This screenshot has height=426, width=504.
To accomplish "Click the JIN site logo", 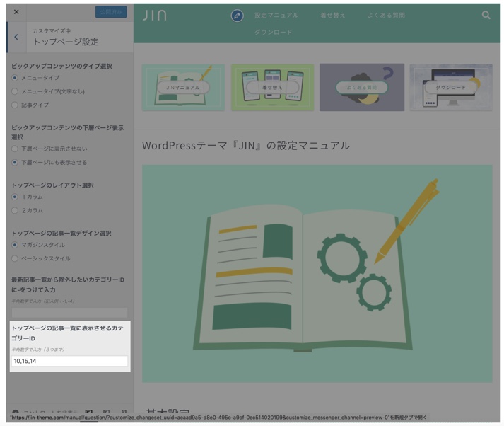I will tap(155, 15).
